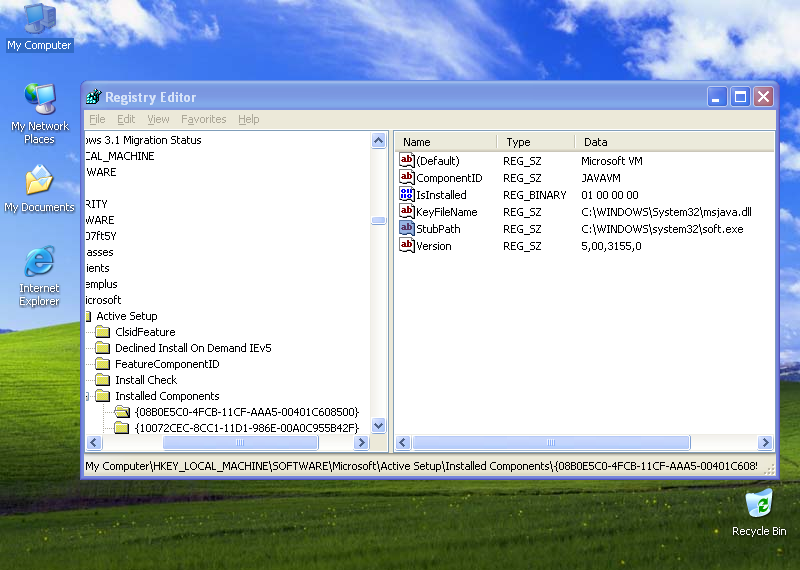Click the Installed Components folder icon
800x570 pixels.
point(103,395)
